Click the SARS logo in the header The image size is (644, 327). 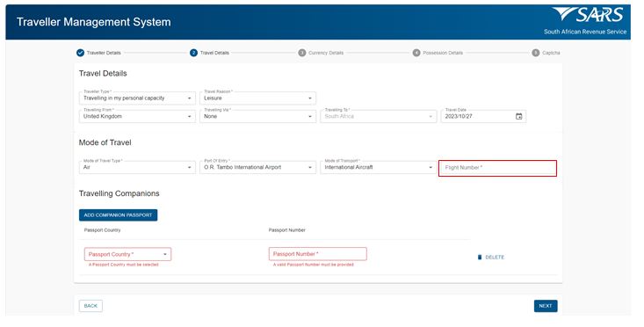coord(588,15)
